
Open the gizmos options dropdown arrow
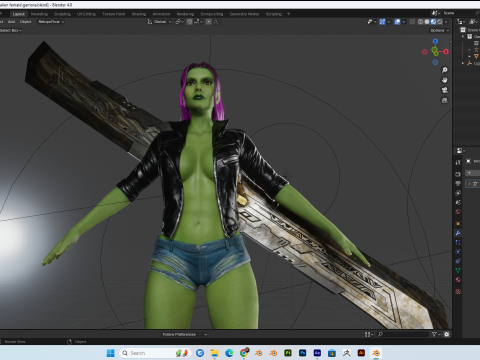[x=389, y=22]
